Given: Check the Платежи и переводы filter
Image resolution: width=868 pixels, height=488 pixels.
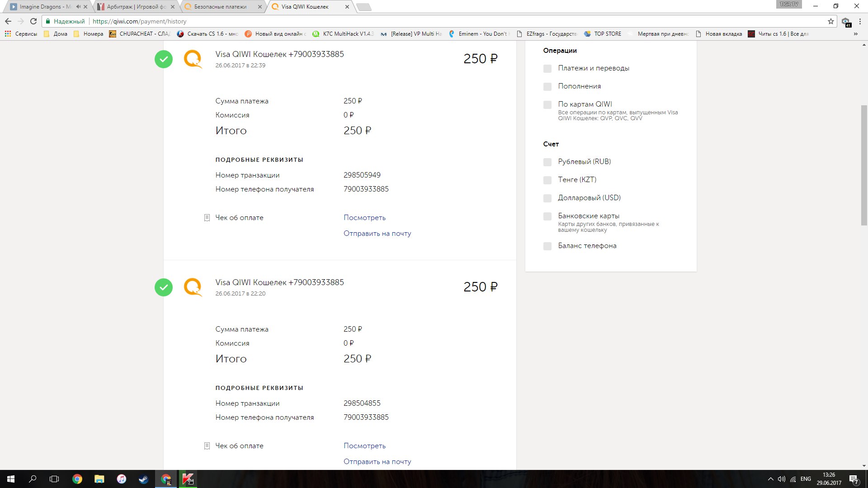Looking at the screenshot, I should point(547,69).
